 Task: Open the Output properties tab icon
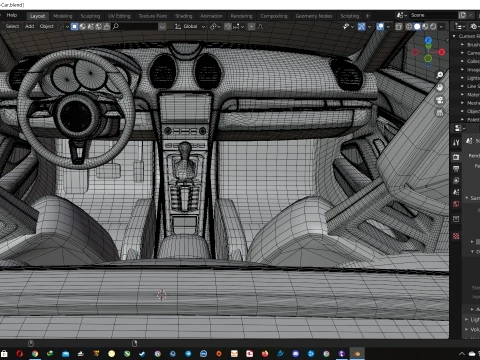pyautogui.click(x=456, y=169)
